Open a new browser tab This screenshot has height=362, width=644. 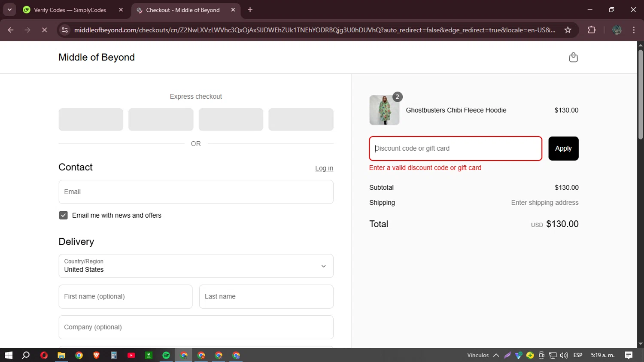click(x=250, y=10)
